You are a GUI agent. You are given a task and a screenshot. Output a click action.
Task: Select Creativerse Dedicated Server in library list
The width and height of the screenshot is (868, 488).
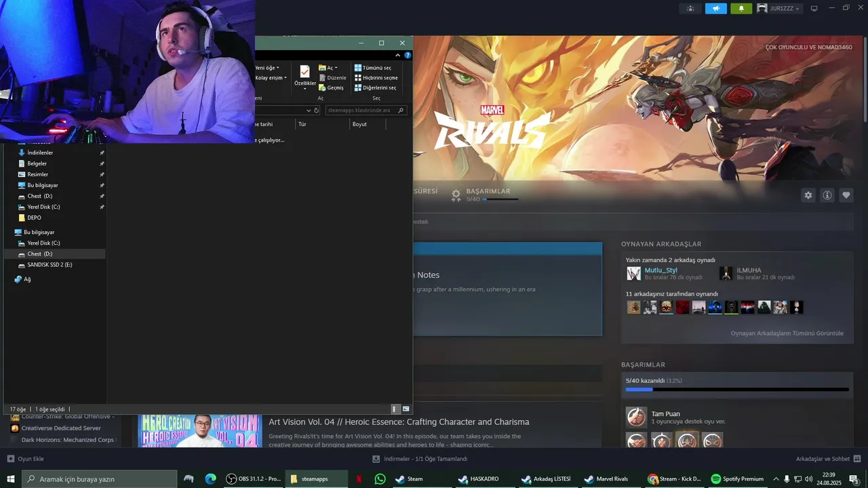click(61, 428)
